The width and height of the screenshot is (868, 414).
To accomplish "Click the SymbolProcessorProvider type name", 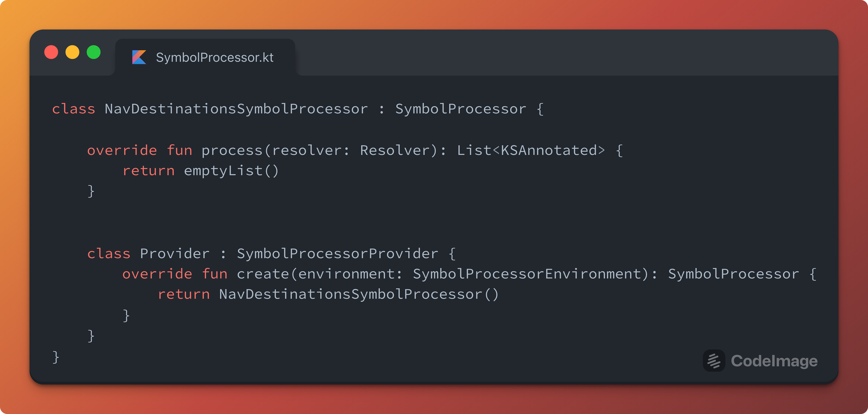I will click(x=337, y=253).
